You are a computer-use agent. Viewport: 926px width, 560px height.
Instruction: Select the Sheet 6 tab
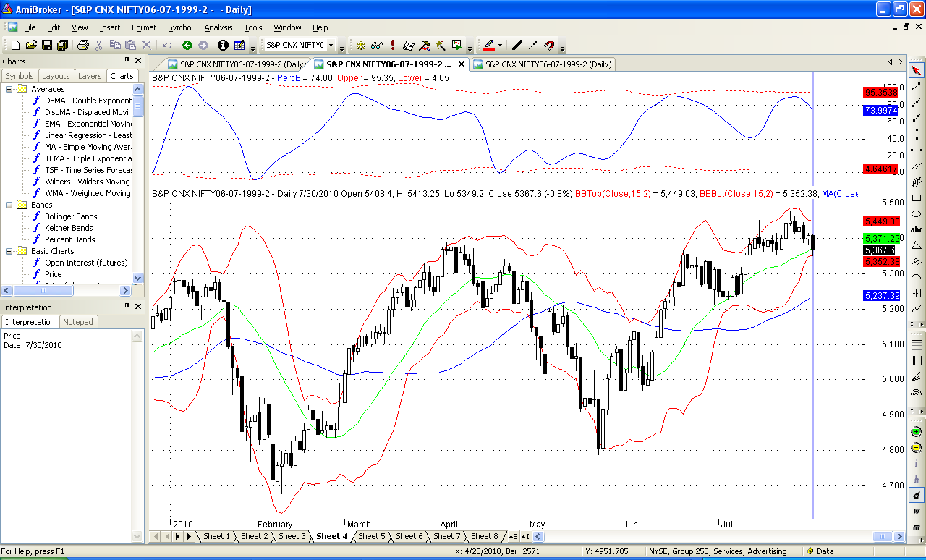(x=409, y=536)
